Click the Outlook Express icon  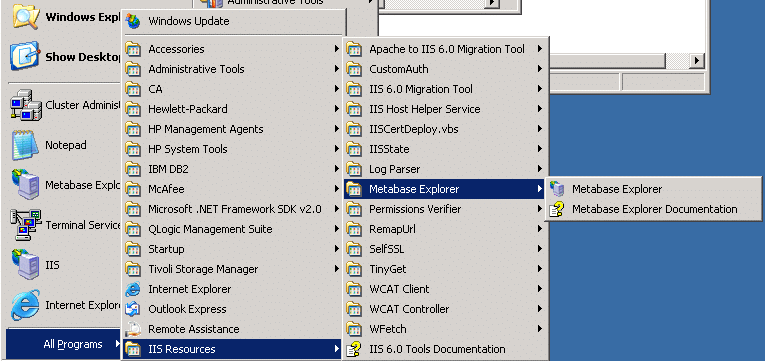133,309
